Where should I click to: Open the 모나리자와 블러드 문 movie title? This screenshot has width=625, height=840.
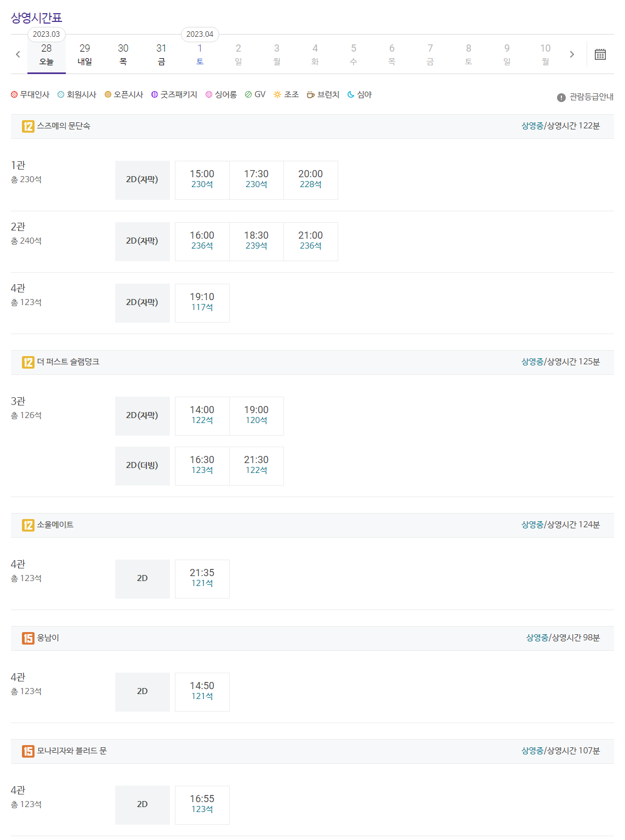72,751
